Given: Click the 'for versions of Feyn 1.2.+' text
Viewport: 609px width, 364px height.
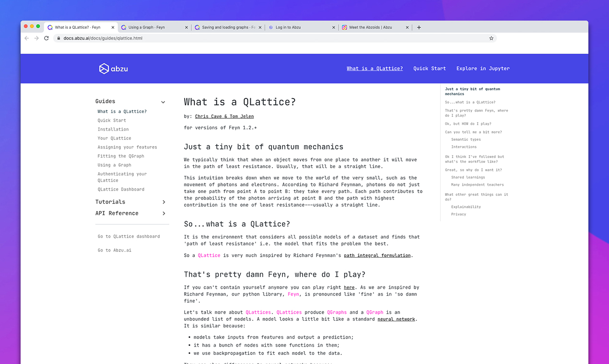Looking at the screenshot, I should tap(220, 128).
